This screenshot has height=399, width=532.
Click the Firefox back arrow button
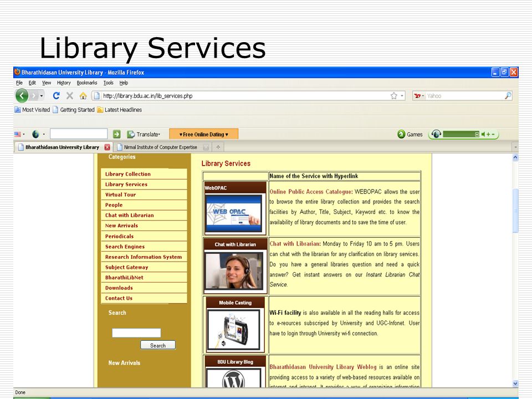point(22,96)
